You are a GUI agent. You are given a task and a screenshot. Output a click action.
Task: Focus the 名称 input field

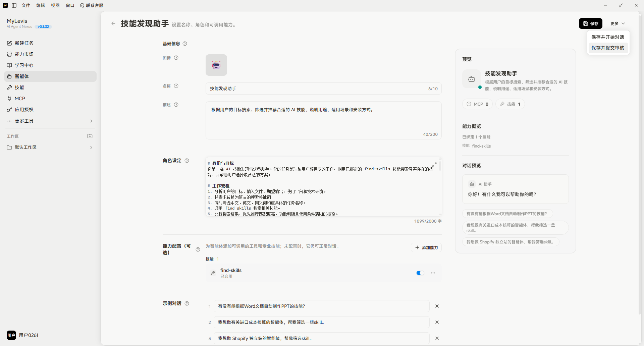pyautogui.click(x=324, y=89)
